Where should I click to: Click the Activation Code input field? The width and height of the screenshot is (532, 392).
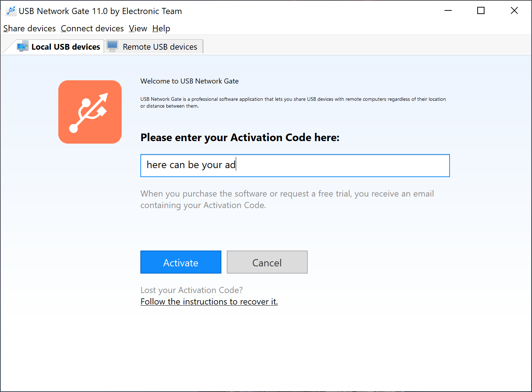tap(295, 166)
